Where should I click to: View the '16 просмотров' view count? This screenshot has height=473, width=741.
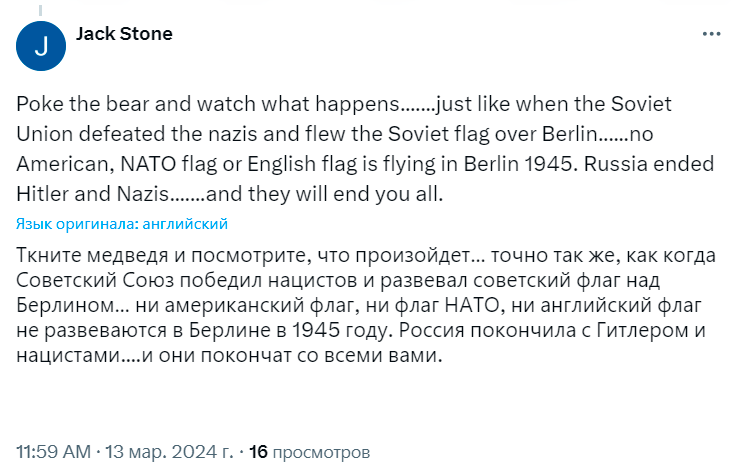click(310, 452)
